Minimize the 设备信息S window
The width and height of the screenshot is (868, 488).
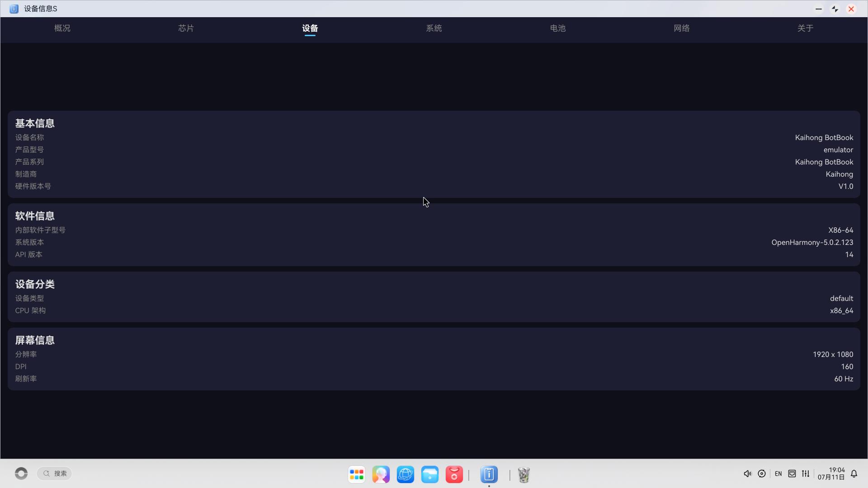click(x=819, y=9)
